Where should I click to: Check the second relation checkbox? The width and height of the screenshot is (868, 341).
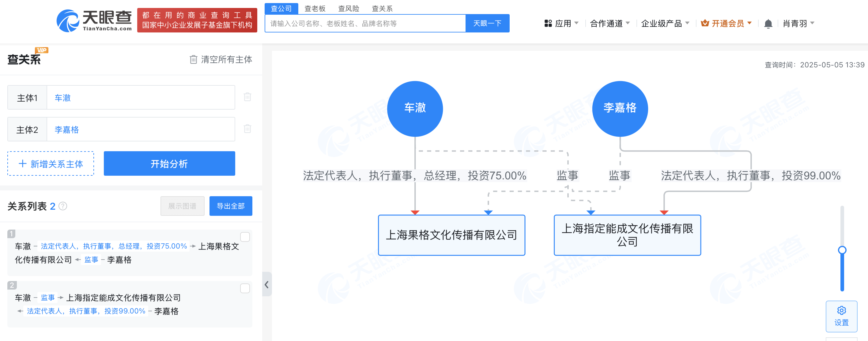click(245, 288)
